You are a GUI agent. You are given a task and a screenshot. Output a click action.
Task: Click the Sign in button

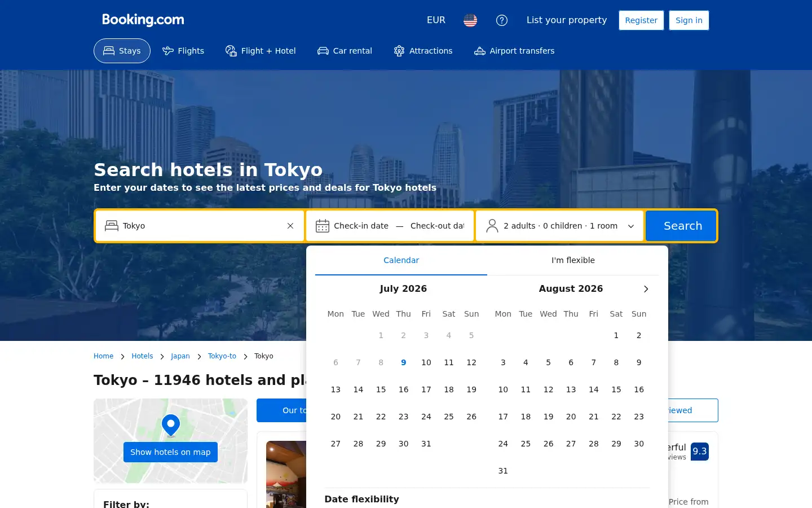pos(689,20)
